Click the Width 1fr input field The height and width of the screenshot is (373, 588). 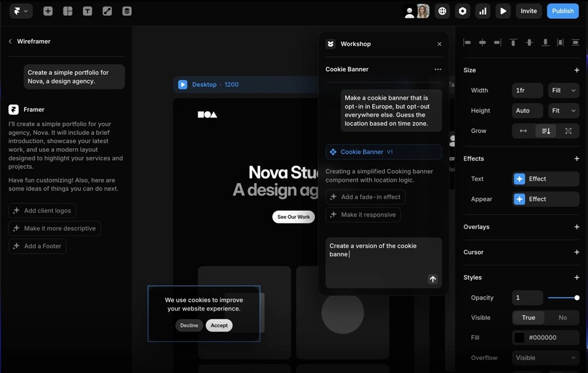(527, 91)
